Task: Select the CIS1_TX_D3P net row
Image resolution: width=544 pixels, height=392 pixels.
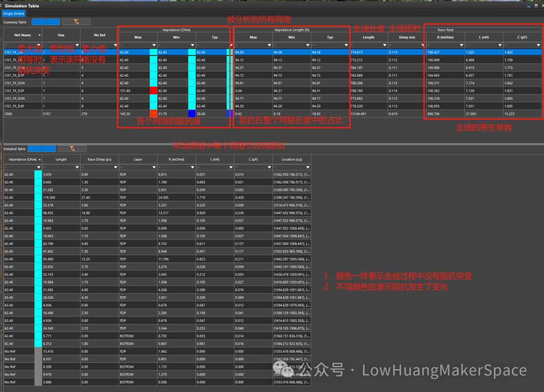Action: tap(21, 106)
